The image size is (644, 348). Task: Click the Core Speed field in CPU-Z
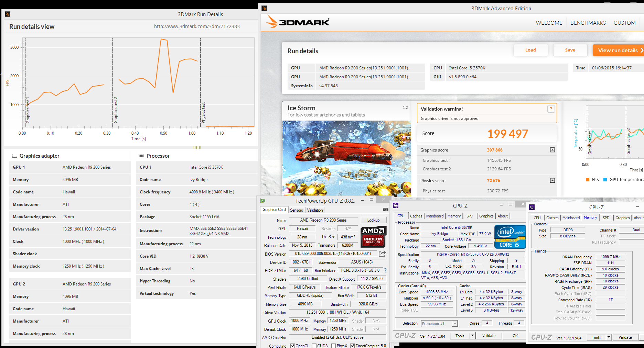437,292
